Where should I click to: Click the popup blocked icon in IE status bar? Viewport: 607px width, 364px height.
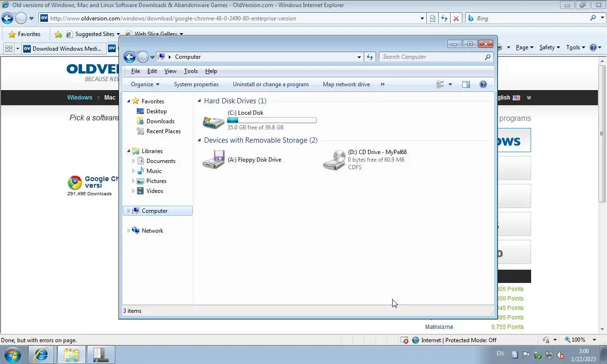point(405,340)
